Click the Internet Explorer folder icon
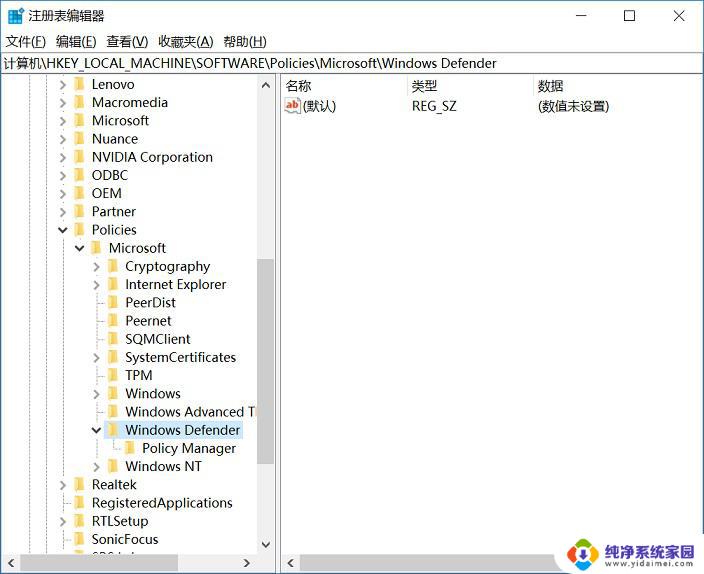Viewport: 704px width, 574px height. point(113,284)
